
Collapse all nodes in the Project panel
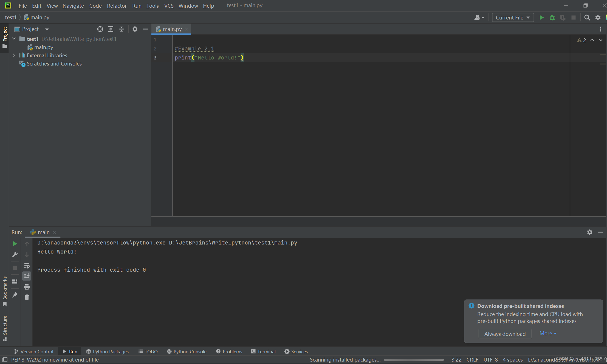[122, 29]
